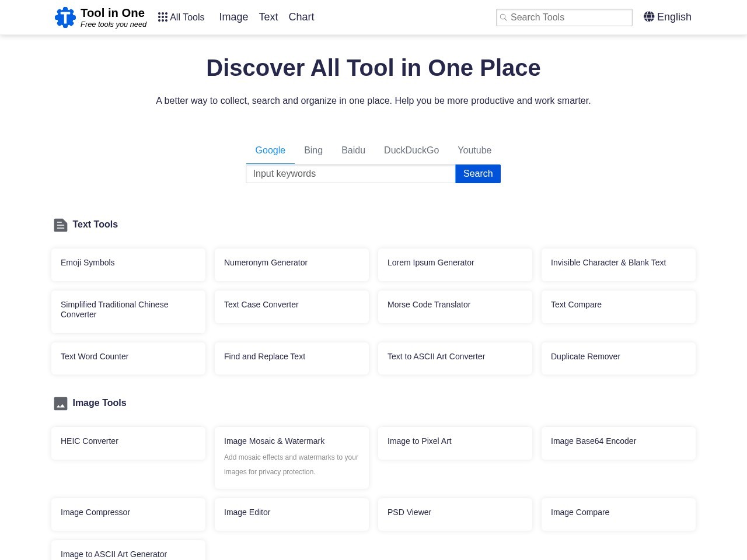Open Image Mosaic & Watermark tool

(x=292, y=458)
